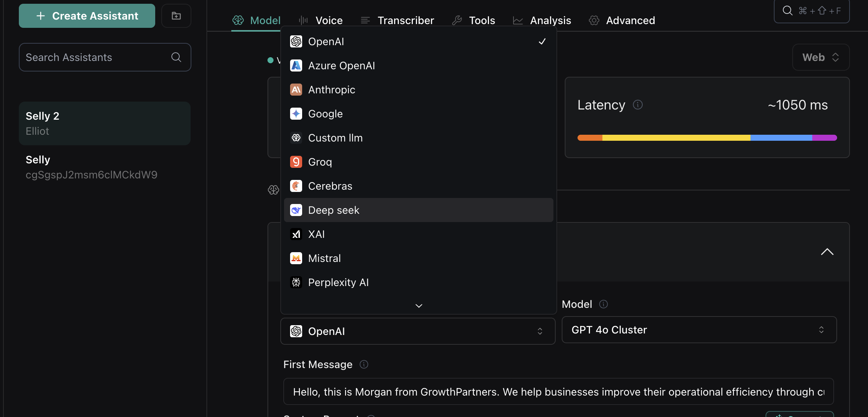Viewport: 868px width, 417px height.
Task: Click the checkmark next to OpenAI
Action: (x=542, y=41)
